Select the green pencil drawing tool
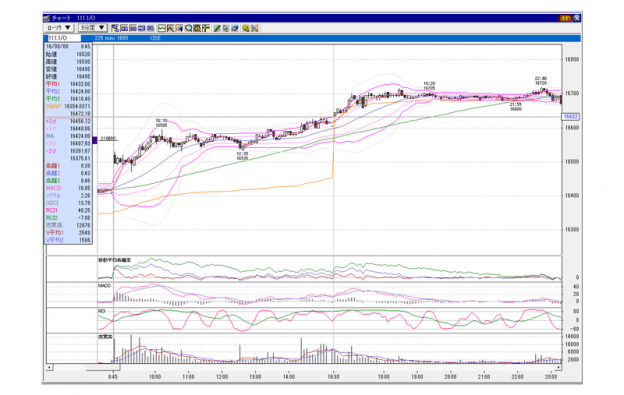 (217, 28)
